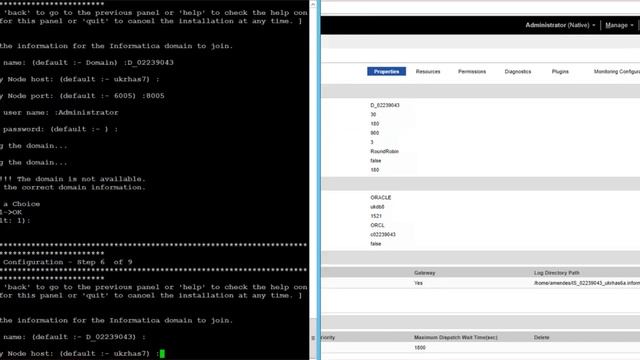Click the 1800 dispatch wait time value
The height and width of the screenshot is (360, 640).
420,348
